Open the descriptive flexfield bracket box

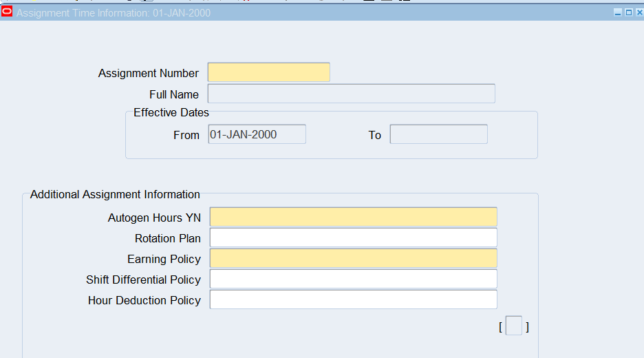[x=513, y=326]
